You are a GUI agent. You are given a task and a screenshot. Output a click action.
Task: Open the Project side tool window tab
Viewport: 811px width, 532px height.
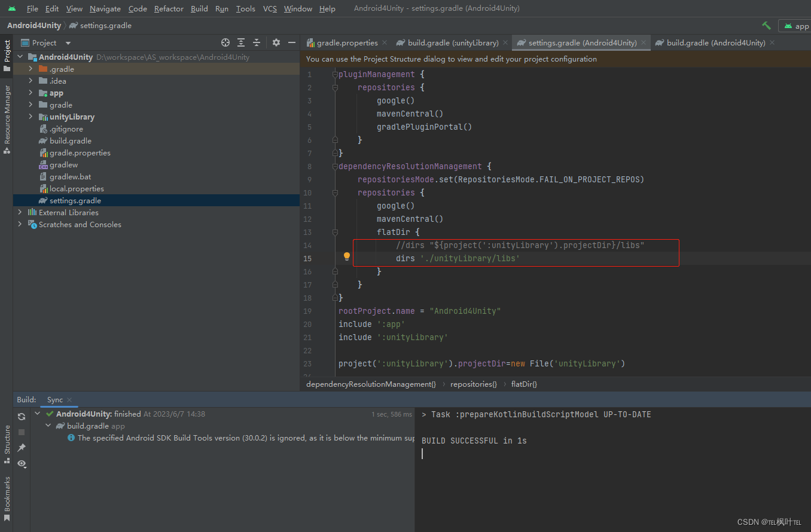coord(7,55)
